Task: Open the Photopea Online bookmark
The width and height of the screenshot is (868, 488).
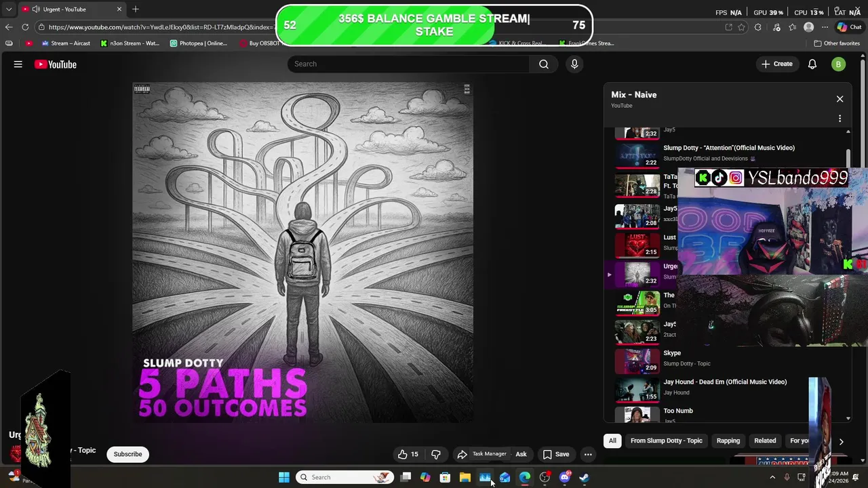Action: pyautogui.click(x=199, y=43)
